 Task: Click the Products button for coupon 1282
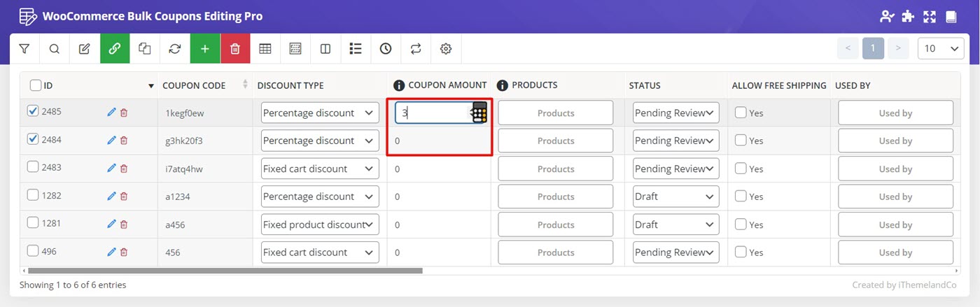point(556,197)
